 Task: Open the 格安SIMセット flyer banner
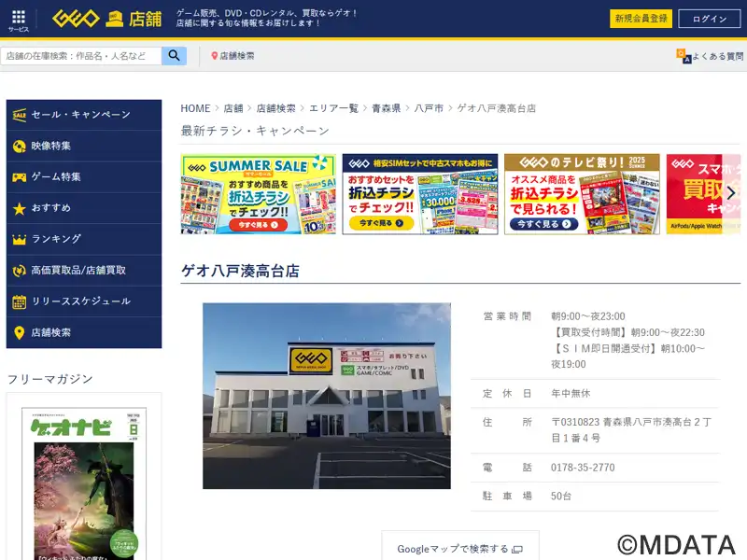[420, 194]
